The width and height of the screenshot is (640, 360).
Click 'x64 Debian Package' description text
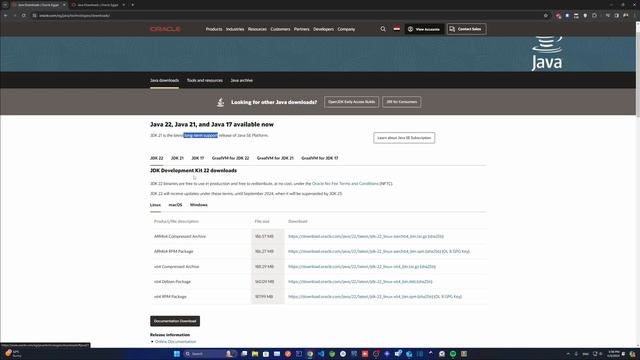pyautogui.click(x=172, y=282)
